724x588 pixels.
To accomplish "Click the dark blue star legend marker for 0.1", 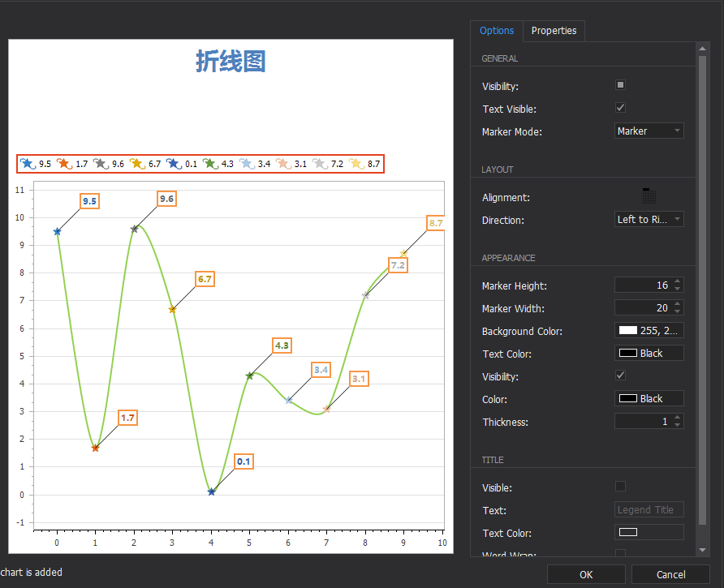I will coord(174,163).
